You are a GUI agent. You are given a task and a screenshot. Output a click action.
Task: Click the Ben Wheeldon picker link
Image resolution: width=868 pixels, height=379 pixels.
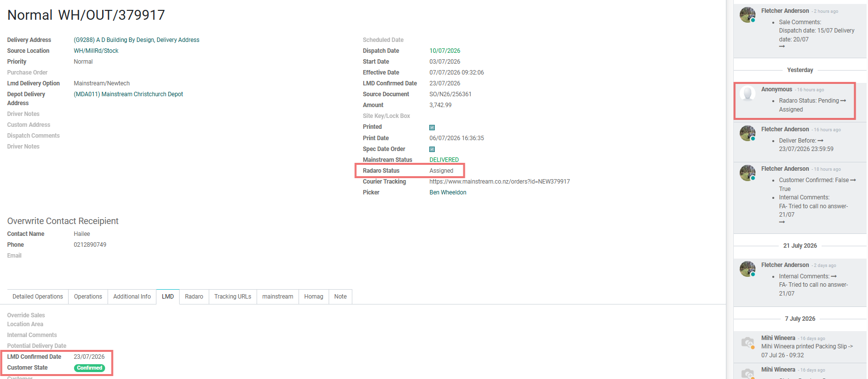pyautogui.click(x=448, y=192)
